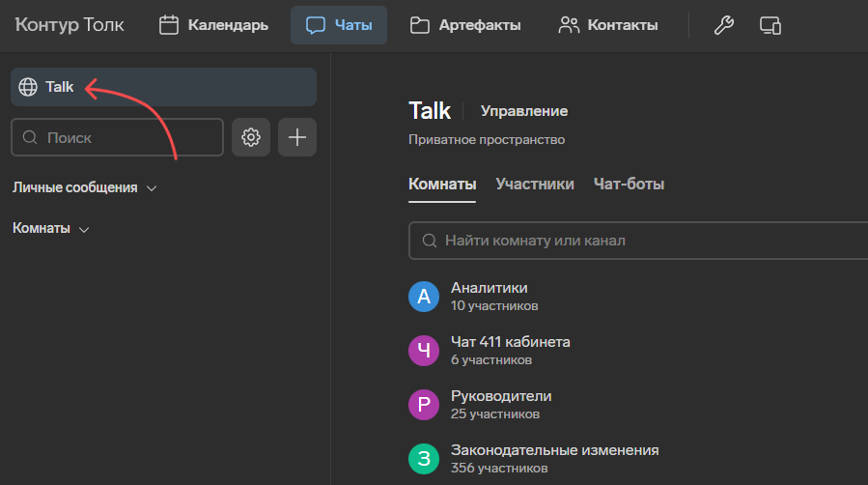Expand the Личные сообщения section

coord(84,187)
